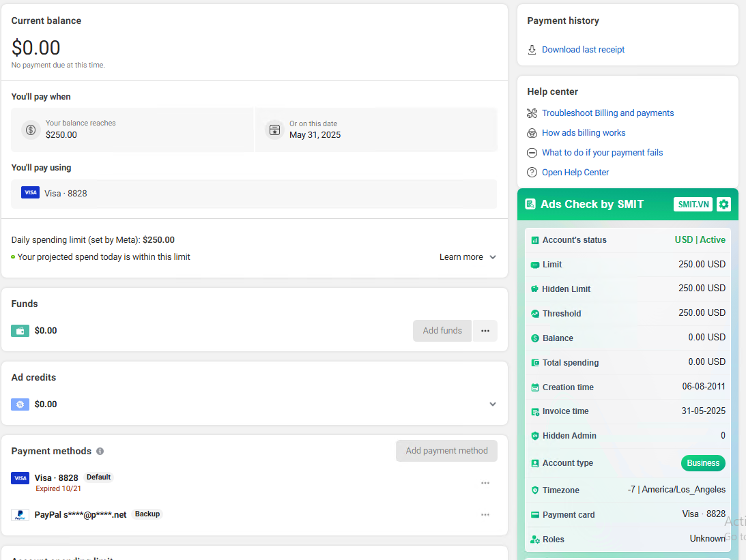Open the Open Help Center link

[575, 173]
